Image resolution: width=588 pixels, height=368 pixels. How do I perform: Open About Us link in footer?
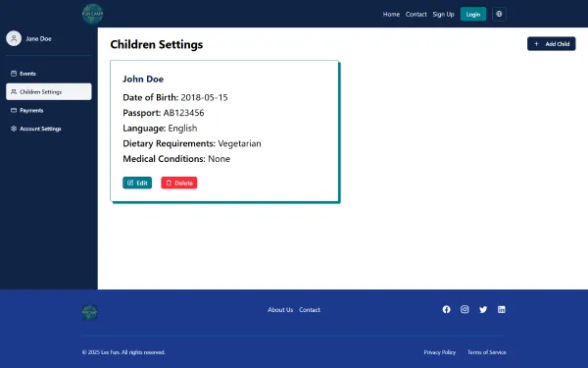tap(280, 310)
